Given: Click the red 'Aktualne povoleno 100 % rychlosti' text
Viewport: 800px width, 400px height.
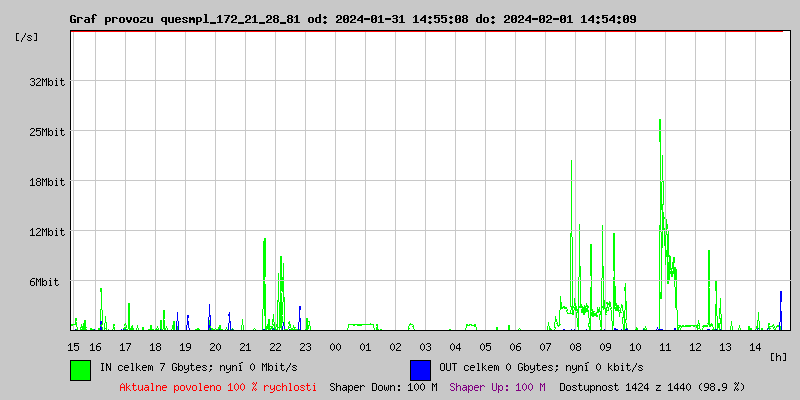Looking at the screenshot, I should pyautogui.click(x=218, y=387).
